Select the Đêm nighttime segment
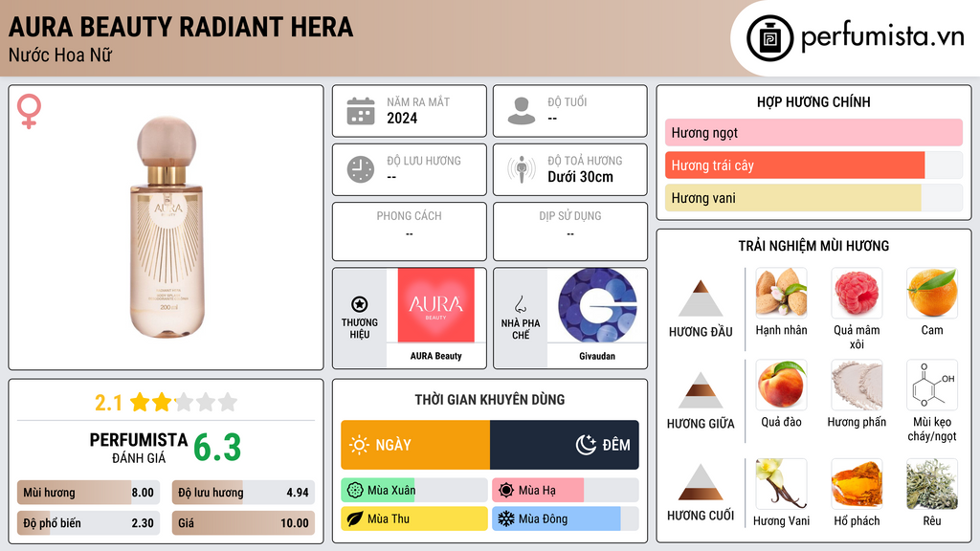The image size is (980, 551). 565,445
